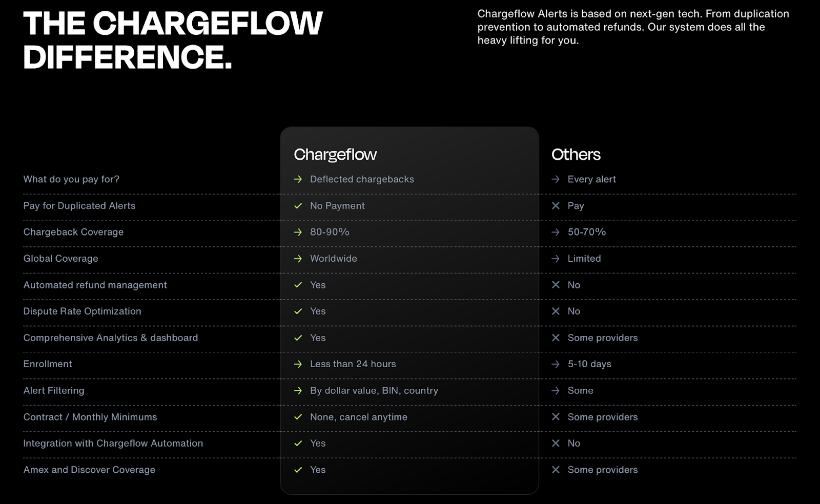
Task: Click the Chargeflow checkmark in Dispute Rate Optimization row
Action: coord(298,311)
